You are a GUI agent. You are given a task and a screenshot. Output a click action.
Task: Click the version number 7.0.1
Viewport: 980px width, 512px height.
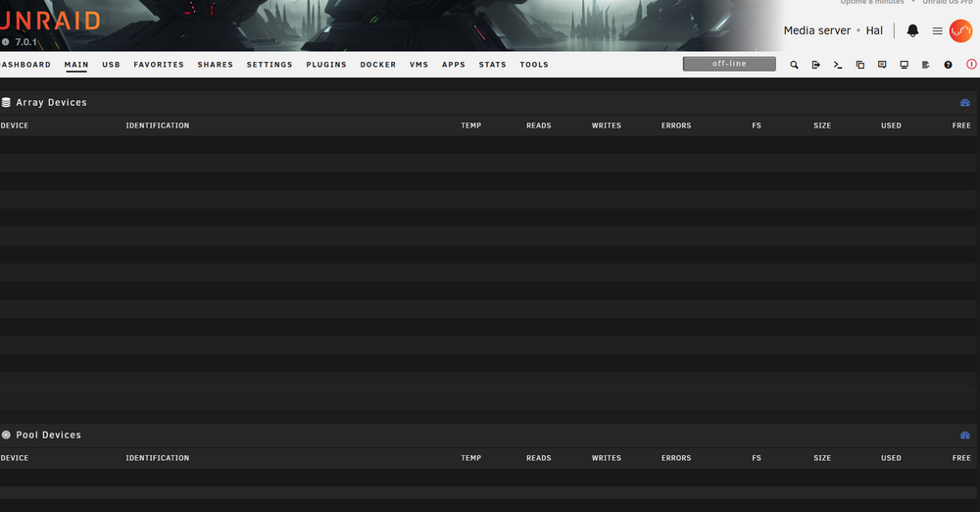point(26,42)
